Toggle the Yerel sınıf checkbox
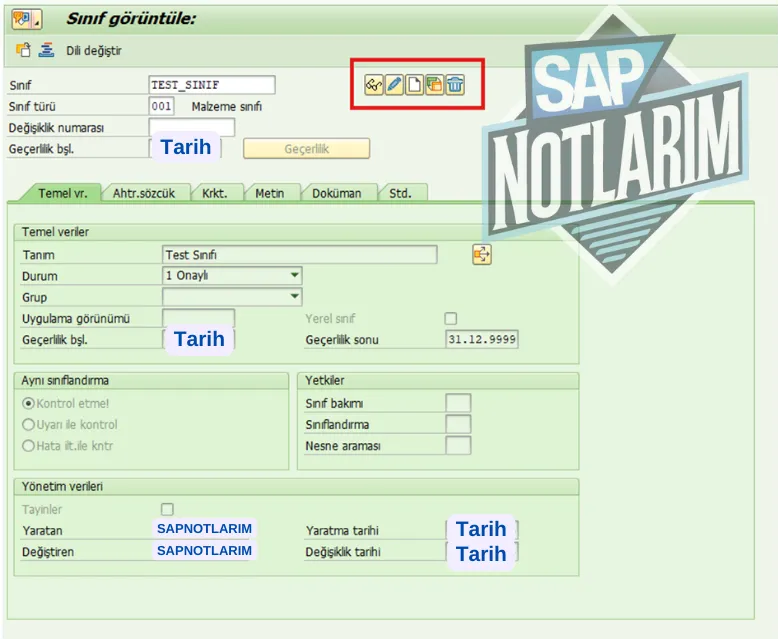Viewport: 779px width, 640px height. [x=451, y=319]
